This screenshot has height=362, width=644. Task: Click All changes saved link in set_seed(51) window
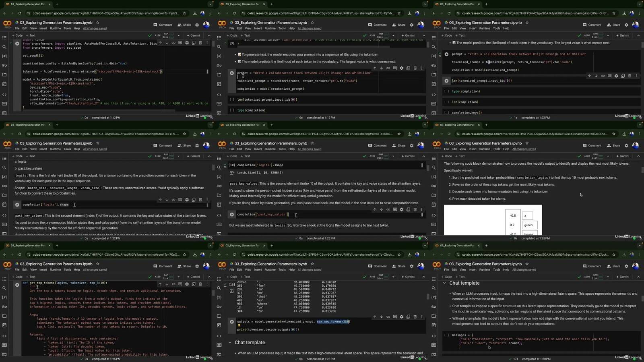(95, 29)
